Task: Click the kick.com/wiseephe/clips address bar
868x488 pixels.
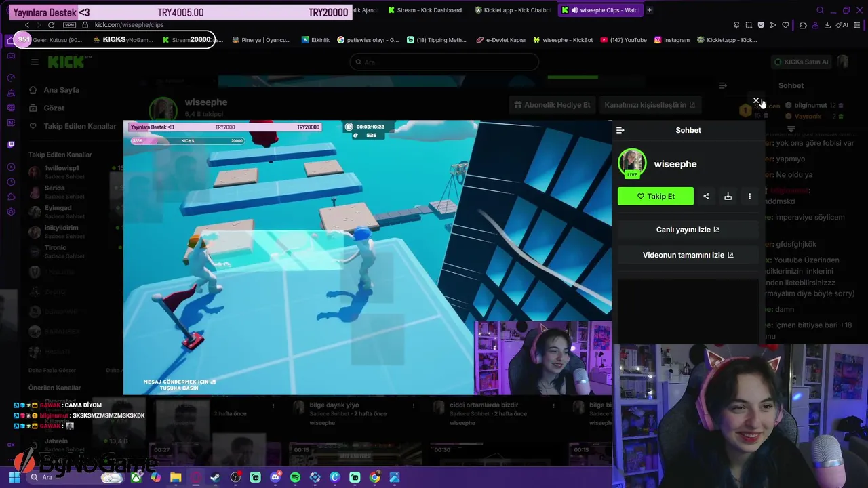Action: click(x=129, y=25)
